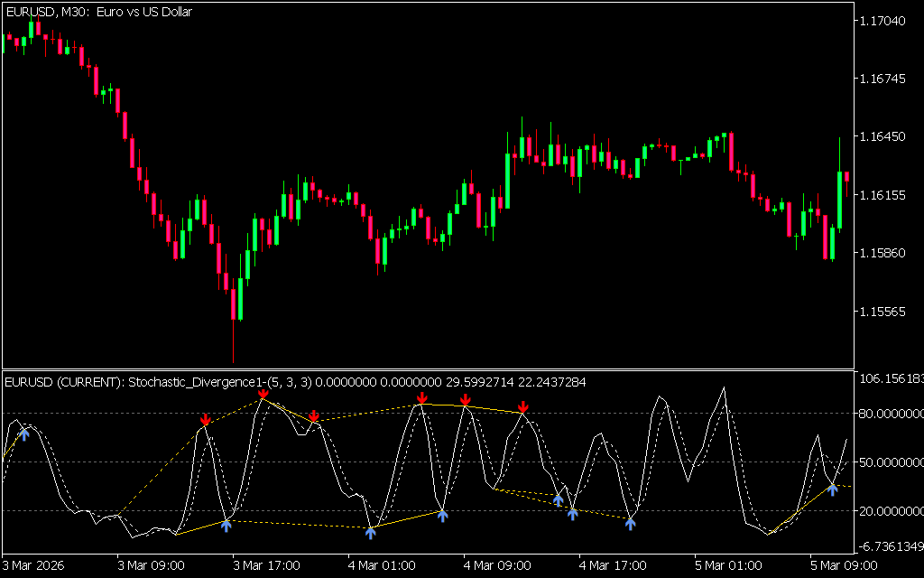Click the last red down arrow after 4 Mar 09:00

(x=523, y=408)
